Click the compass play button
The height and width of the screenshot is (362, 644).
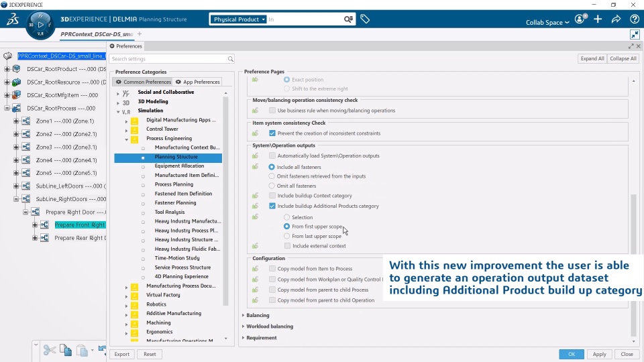point(40,25)
